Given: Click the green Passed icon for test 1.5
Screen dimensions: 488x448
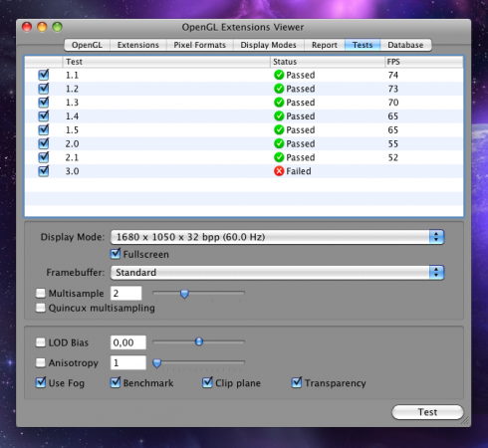Looking at the screenshot, I should coord(279,129).
